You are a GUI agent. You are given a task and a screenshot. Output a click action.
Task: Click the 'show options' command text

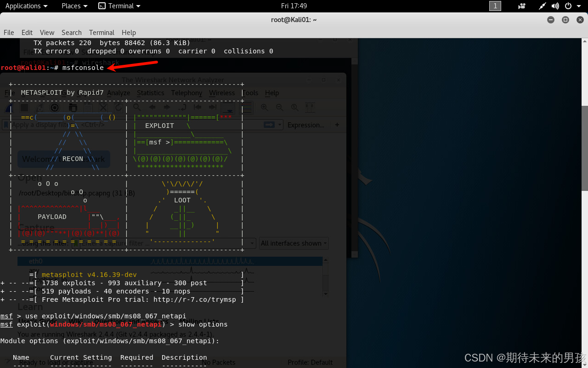(x=203, y=324)
